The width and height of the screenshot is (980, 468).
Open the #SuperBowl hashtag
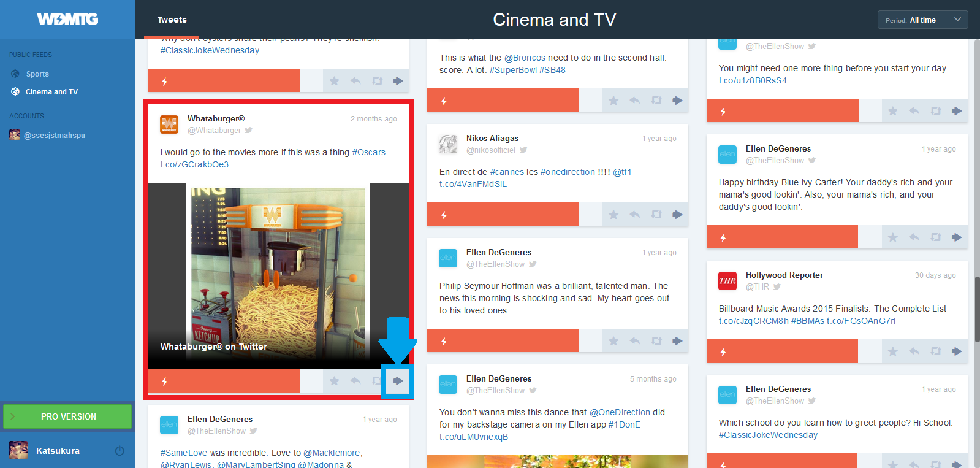tap(513, 70)
